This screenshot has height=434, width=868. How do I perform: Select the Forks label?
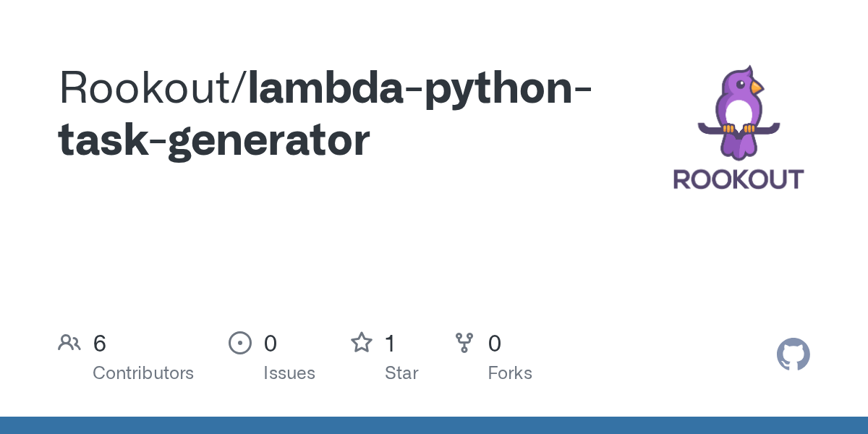[x=510, y=373]
